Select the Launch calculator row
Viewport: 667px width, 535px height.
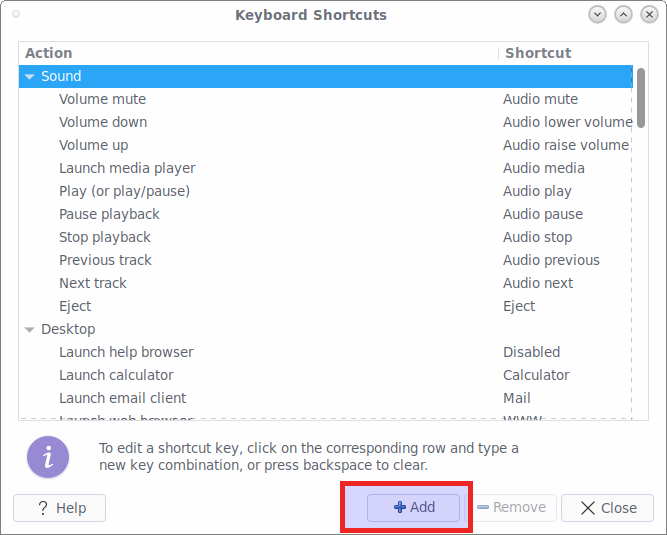(116, 375)
